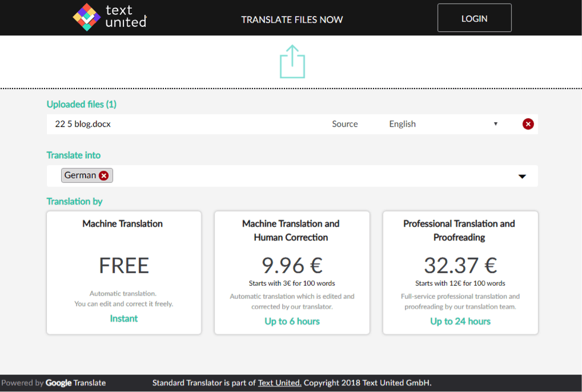Click the Instant delivery time label

[x=124, y=318]
